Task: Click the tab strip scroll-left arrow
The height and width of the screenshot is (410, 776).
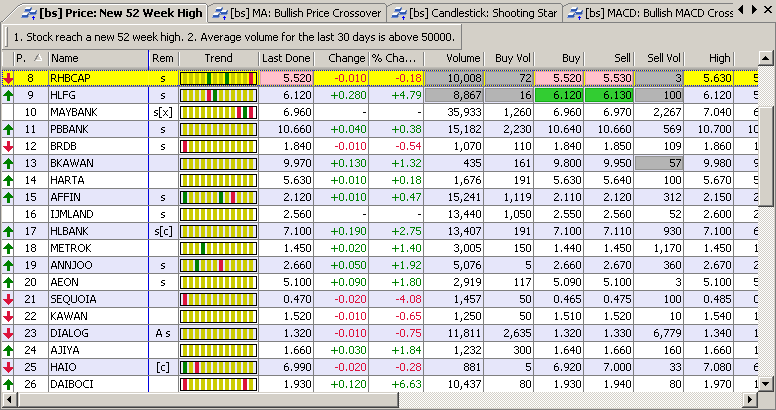Action: coord(741,9)
